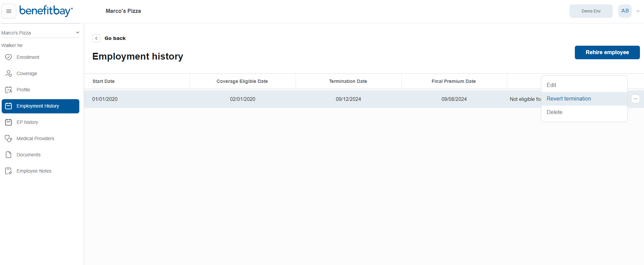Click the Medical Providers stethoscope icon
644x265 pixels.
pyautogui.click(x=8, y=138)
